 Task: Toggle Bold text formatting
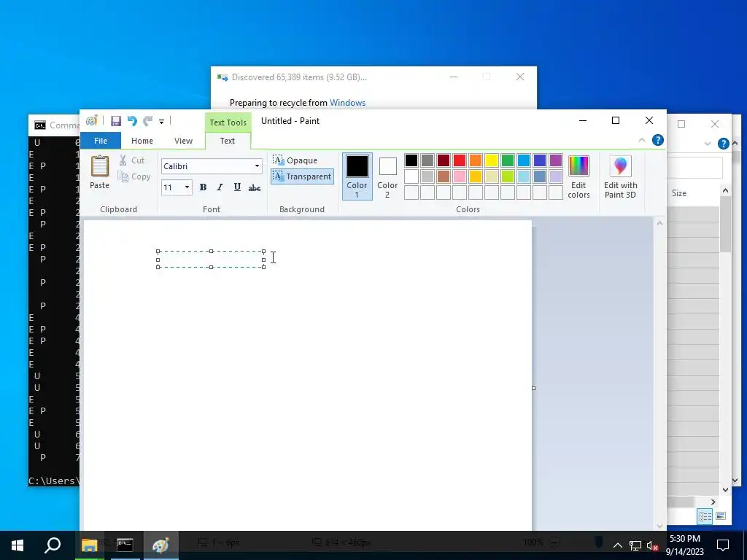pyautogui.click(x=203, y=187)
